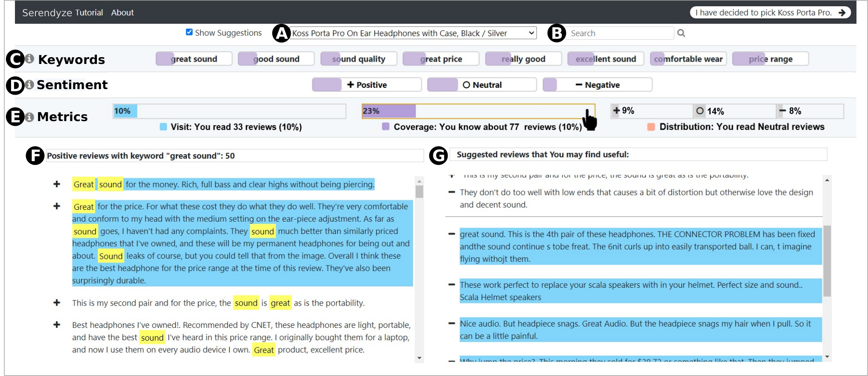The height and width of the screenshot is (376, 868).
Task: Click the left review list scroll-down arrow
Action: (x=419, y=358)
